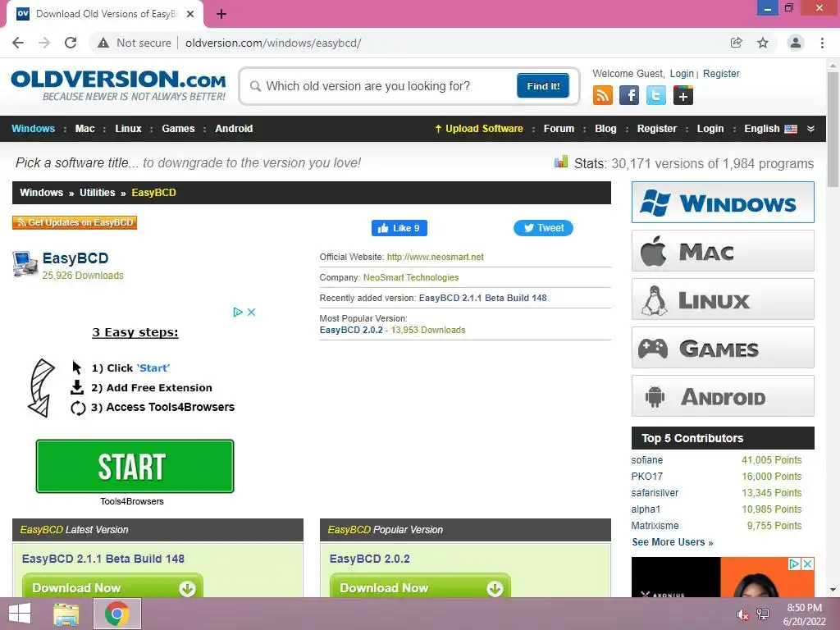Download Now for EasyBCD 2.0.2

(420, 586)
